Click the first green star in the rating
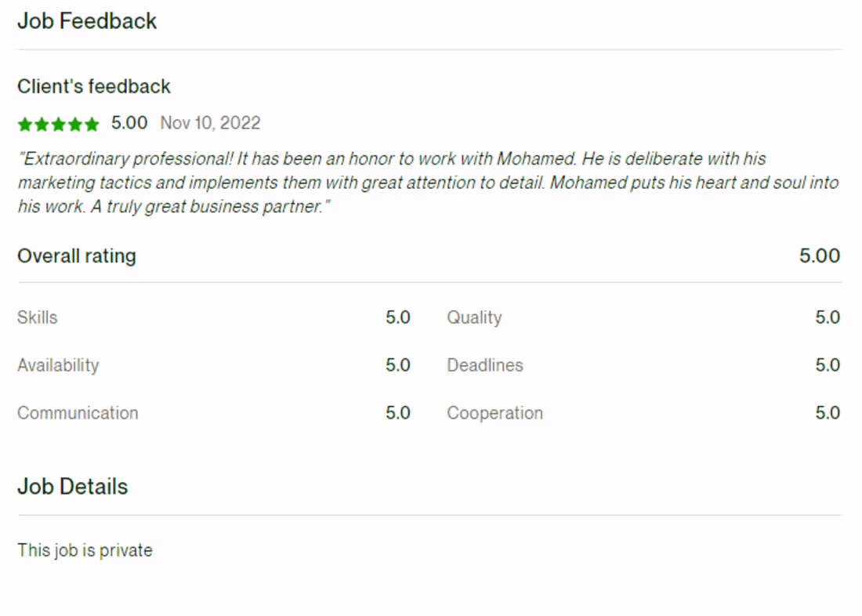The width and height of the screenshot is (862, 616). [x=25, y=124]
